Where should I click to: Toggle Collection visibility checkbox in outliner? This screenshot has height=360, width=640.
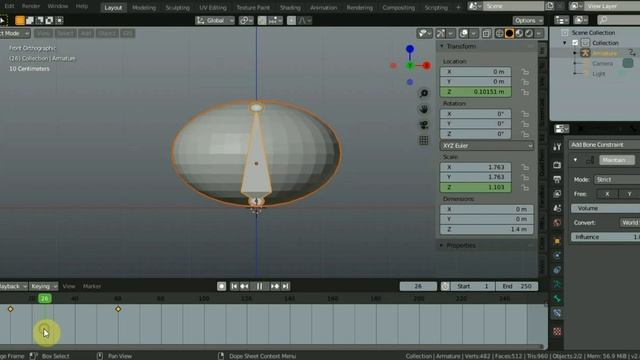tap(575, 42)
